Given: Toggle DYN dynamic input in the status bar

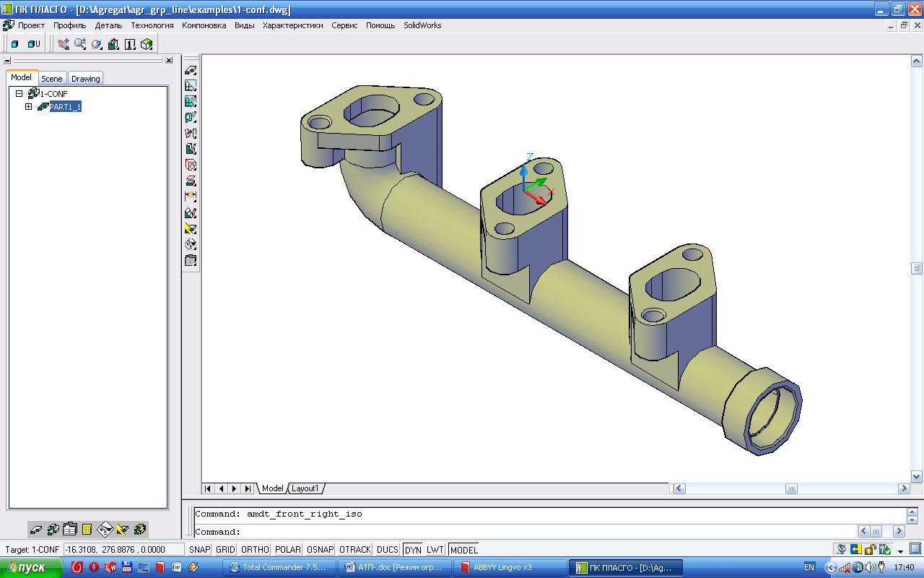Looking at the screenshot, I should click(413, 550).
